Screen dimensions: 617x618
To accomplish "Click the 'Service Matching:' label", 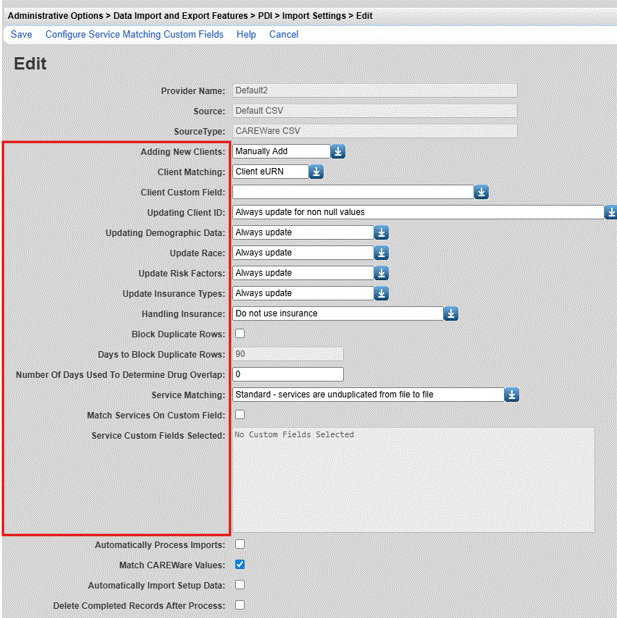I will point(188,395).
